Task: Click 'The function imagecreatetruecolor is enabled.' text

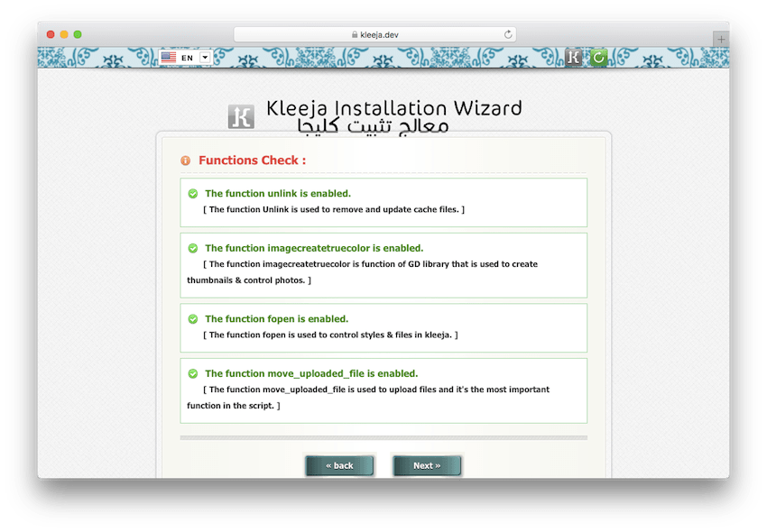Action: 314,248
